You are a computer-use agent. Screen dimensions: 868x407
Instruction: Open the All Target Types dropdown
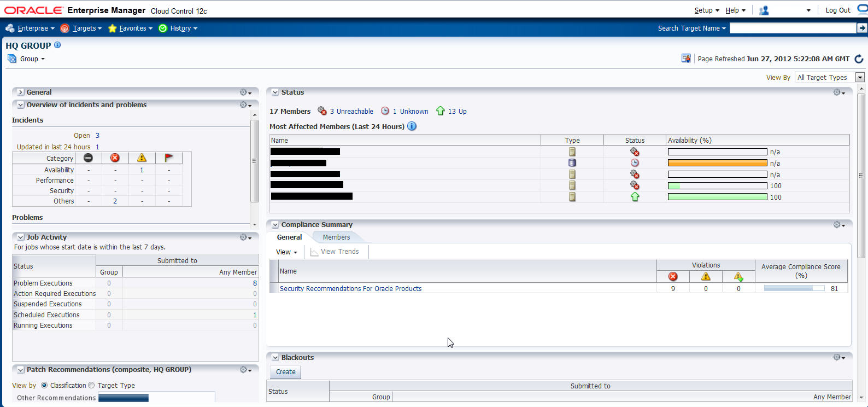829,77
